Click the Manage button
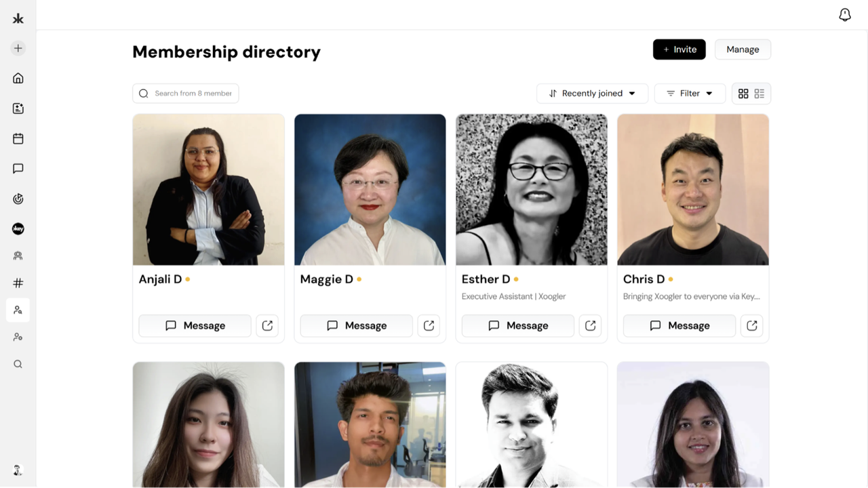This screenshot has height=488, width=868. pos(743,49)
